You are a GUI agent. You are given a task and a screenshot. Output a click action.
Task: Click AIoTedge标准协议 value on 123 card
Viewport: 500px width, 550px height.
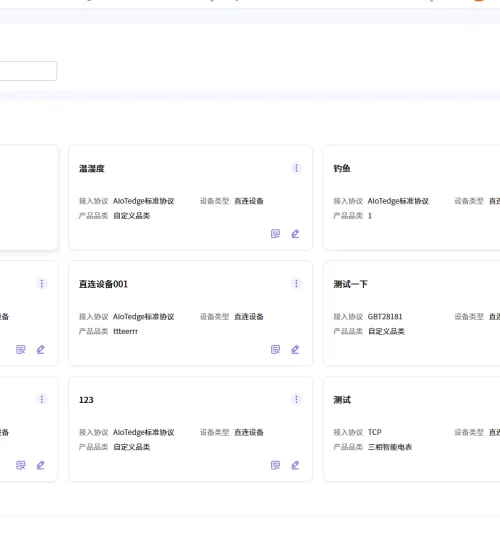click(144, 432)
